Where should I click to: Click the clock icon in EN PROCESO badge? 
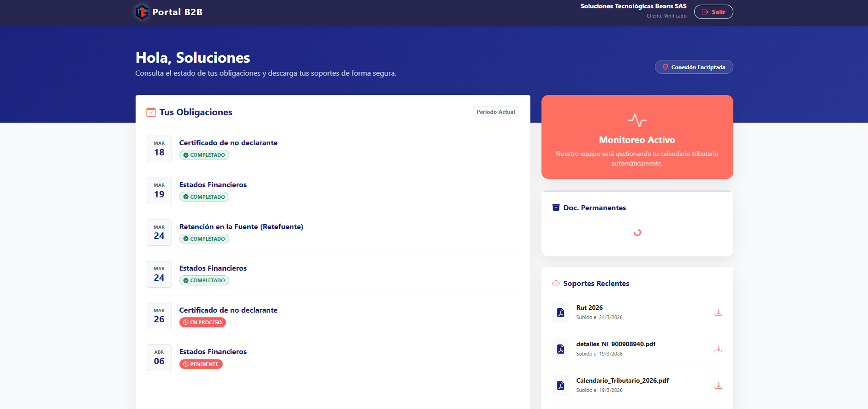pyautogui.click(x=186, y=322)
